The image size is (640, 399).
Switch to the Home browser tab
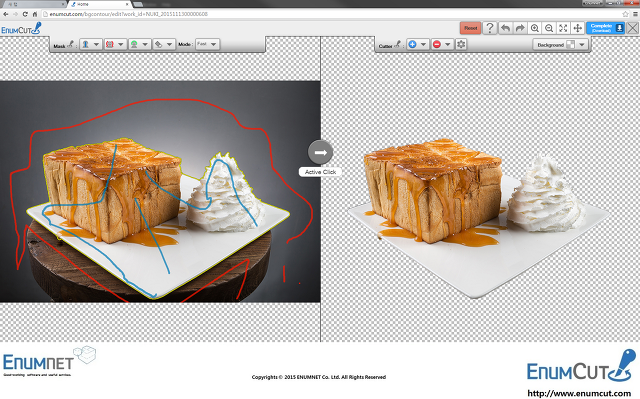point(100,4)
